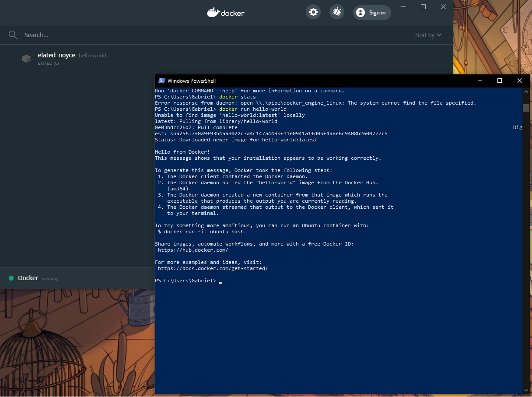This screenshot has width=532, height=397.
Task: Expand the Sort by dropdown
Action: (x=428, y=35)
